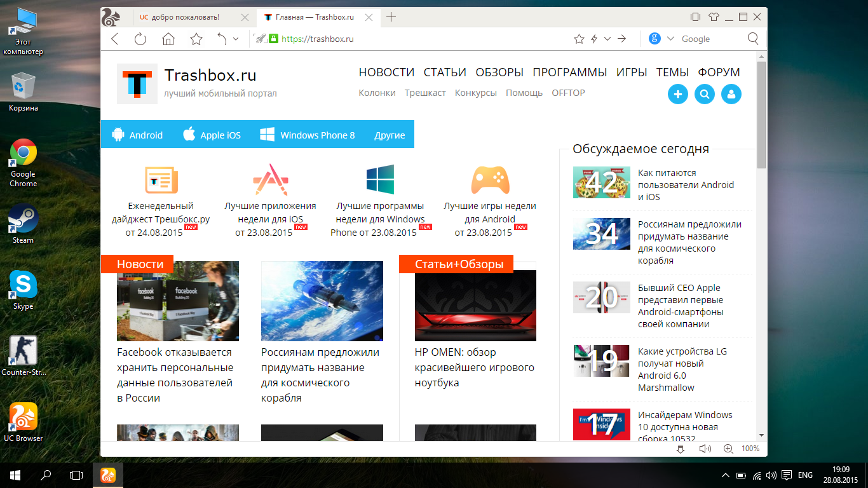868x488 pixels.
Task: Open the HP OMEN review article link
Action: pos(474,367)
